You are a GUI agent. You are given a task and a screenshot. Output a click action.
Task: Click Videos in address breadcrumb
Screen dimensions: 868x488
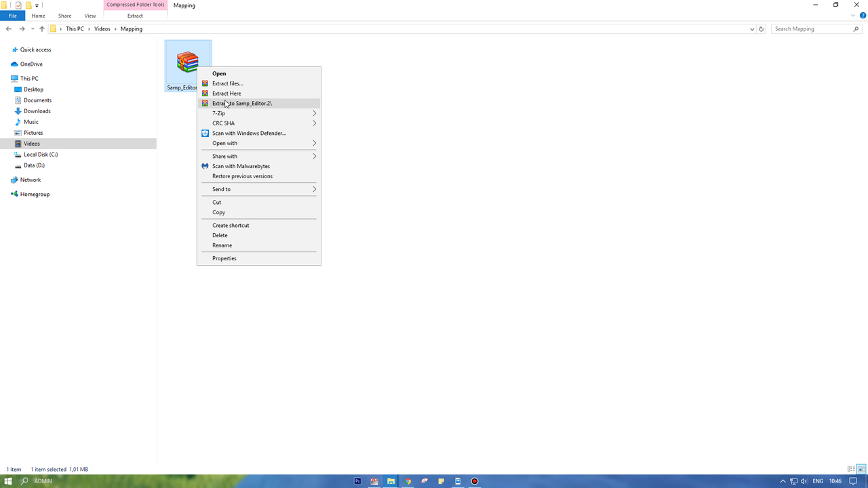[102, 29]
